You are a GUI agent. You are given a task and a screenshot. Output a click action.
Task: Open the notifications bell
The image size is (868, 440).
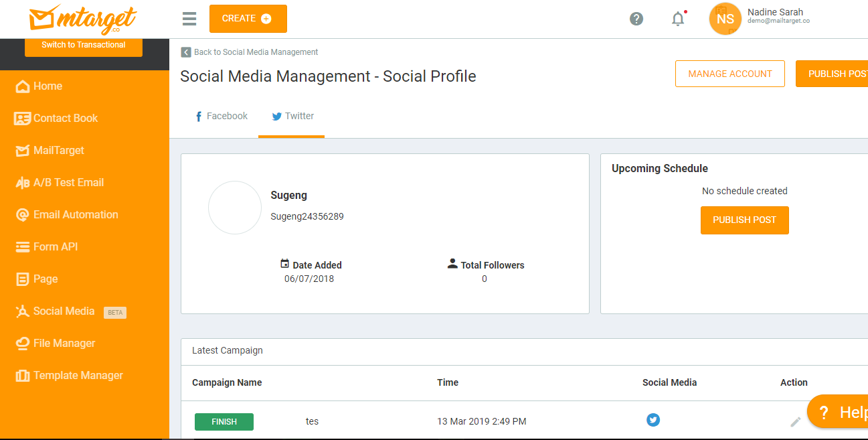click(x=678, y=19)
